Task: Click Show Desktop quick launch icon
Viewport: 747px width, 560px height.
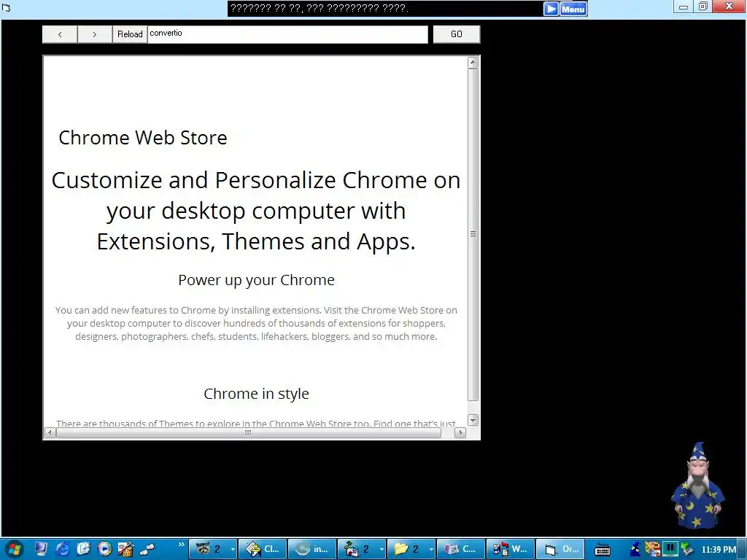Action: (41, 549)
